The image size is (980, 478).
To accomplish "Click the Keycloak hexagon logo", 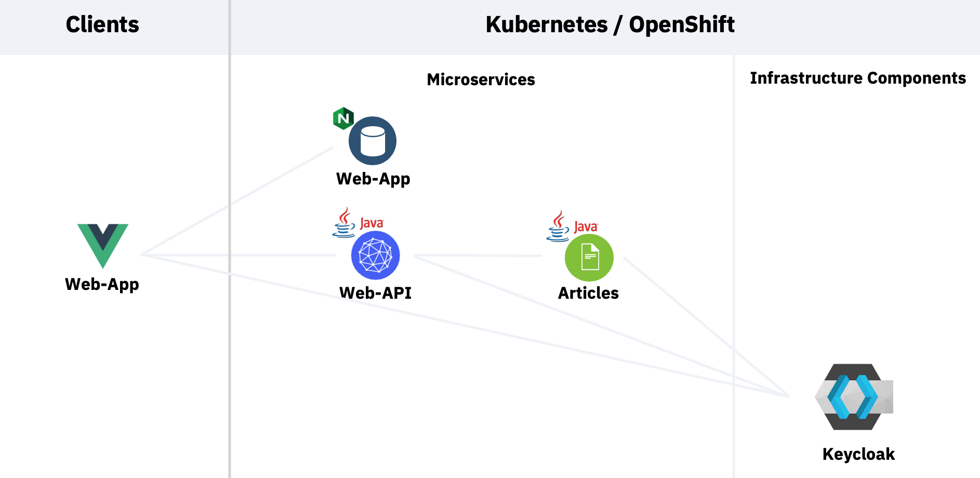I will (854, 397).
